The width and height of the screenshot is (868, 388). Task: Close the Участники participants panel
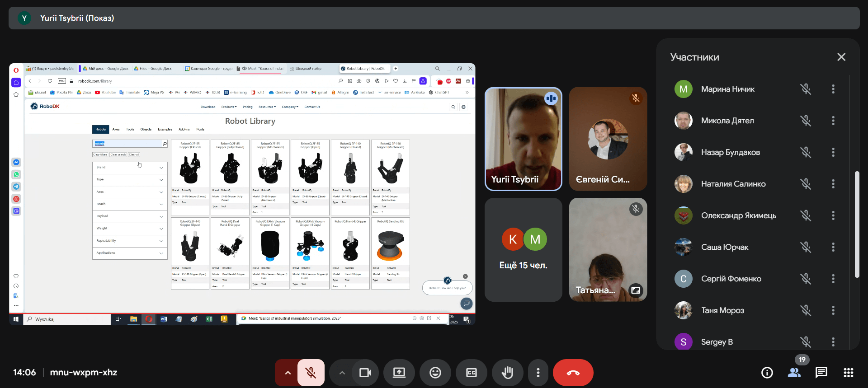tap(841, 57)
